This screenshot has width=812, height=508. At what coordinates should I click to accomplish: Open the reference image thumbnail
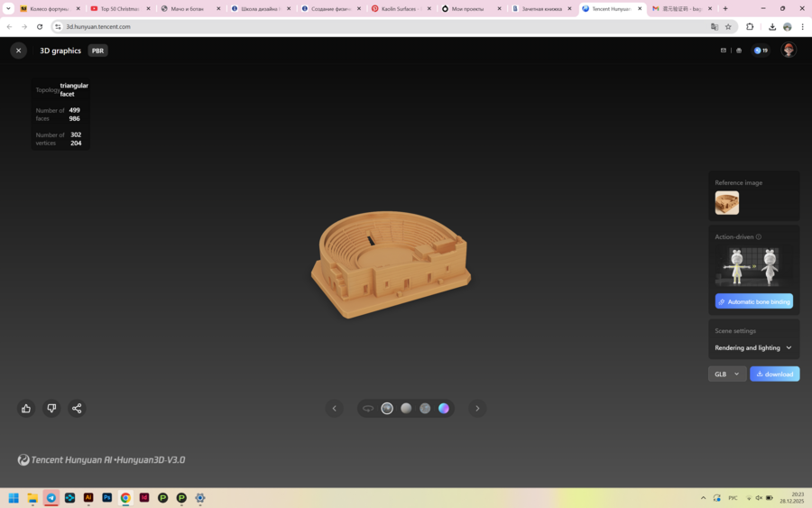coord(727,202)
